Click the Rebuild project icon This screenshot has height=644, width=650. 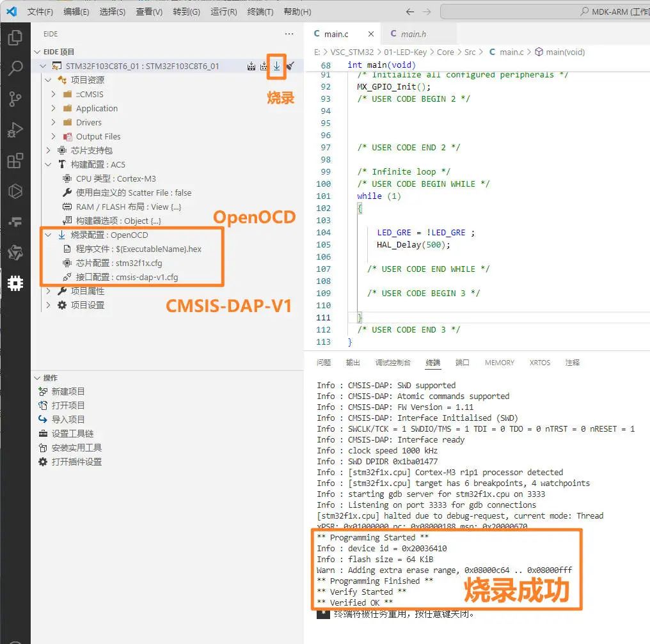(264, 67)
